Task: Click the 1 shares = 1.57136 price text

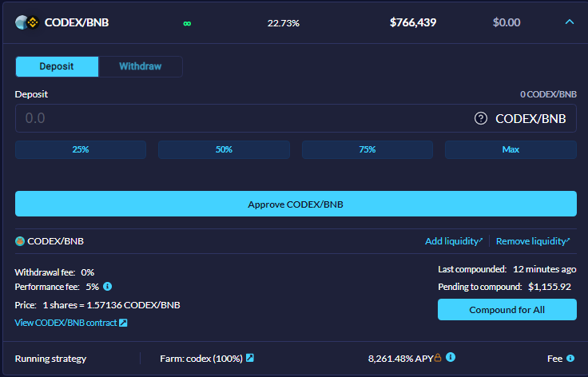Action: (x=111, y=305)
